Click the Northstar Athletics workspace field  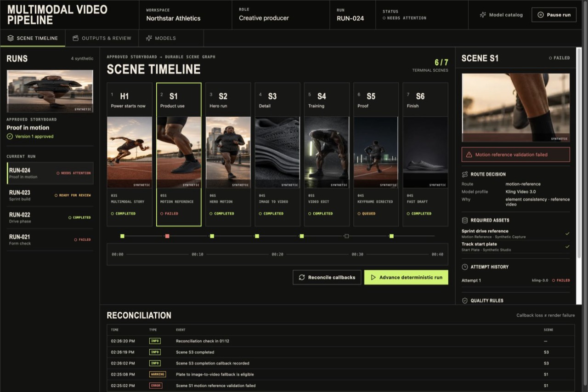click(x=185, y=15)
